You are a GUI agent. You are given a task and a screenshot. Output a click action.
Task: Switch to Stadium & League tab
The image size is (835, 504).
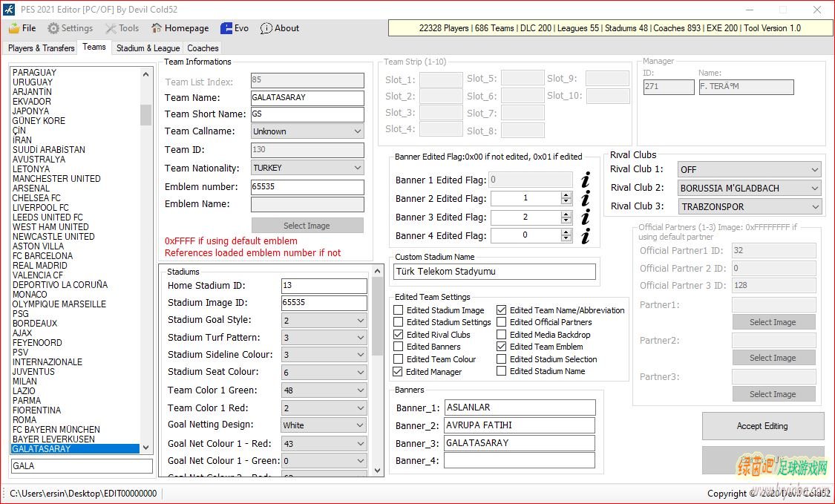pos(148,48)
